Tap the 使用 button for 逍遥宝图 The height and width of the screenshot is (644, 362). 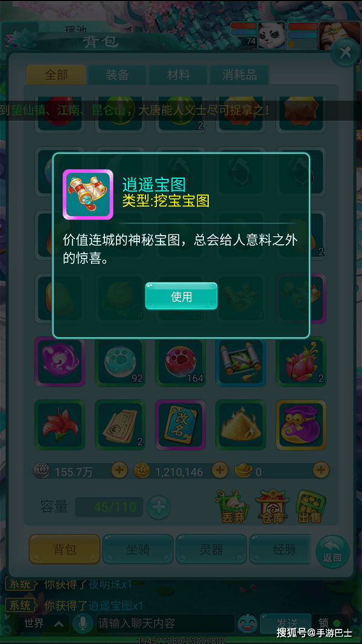[181, 296]
